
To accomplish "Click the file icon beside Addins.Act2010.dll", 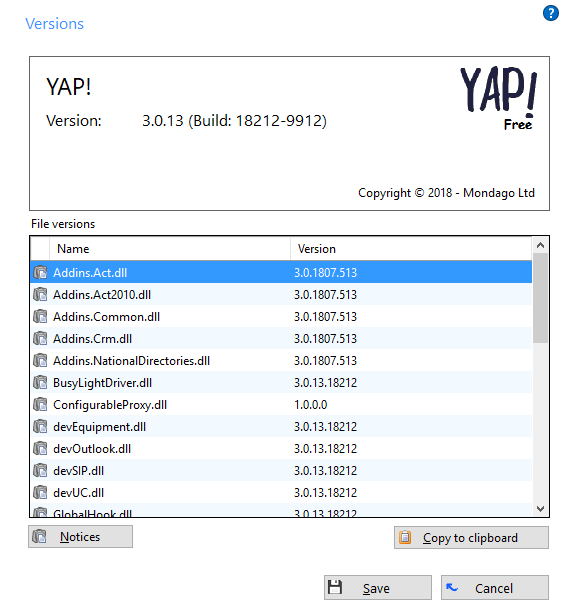I will coord(40,294).
